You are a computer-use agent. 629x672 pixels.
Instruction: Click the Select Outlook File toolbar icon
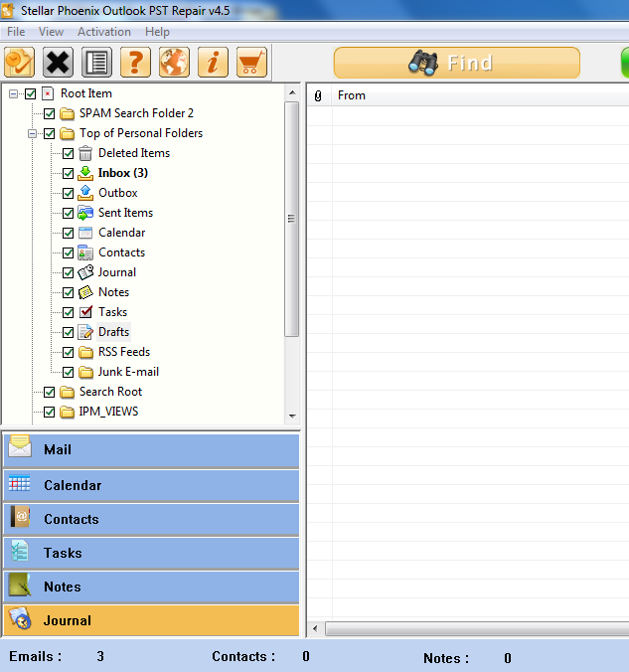click(x=19, y=63)
